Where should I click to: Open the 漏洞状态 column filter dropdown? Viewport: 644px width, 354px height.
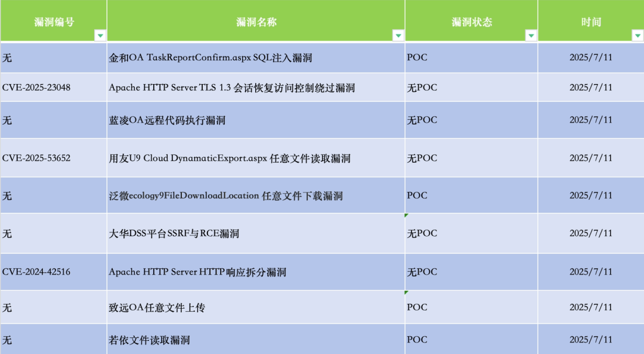pyautogui.click(x=531, y=36)
